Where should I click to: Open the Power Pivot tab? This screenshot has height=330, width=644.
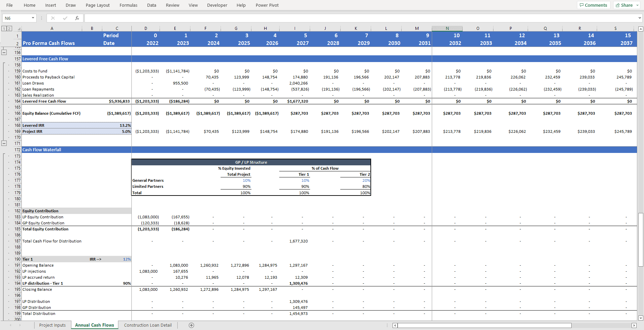pyautogui.click(x=267, y=5)
